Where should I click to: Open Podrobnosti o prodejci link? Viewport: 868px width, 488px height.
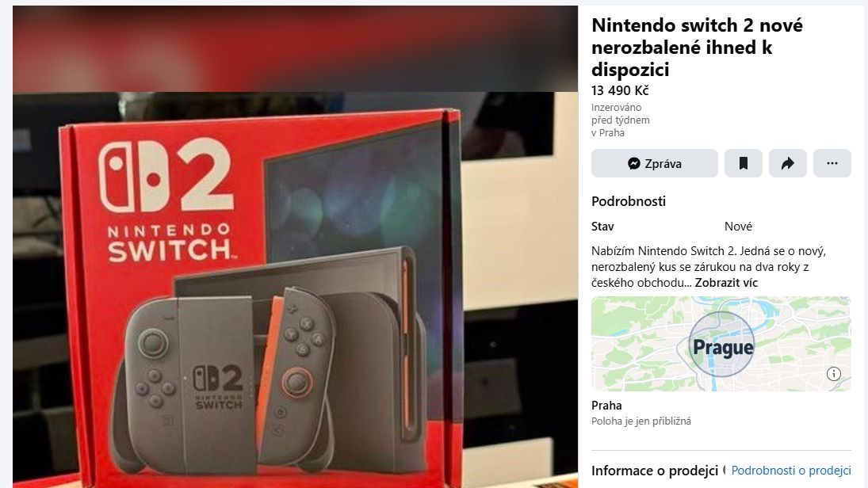coord(791,471)
